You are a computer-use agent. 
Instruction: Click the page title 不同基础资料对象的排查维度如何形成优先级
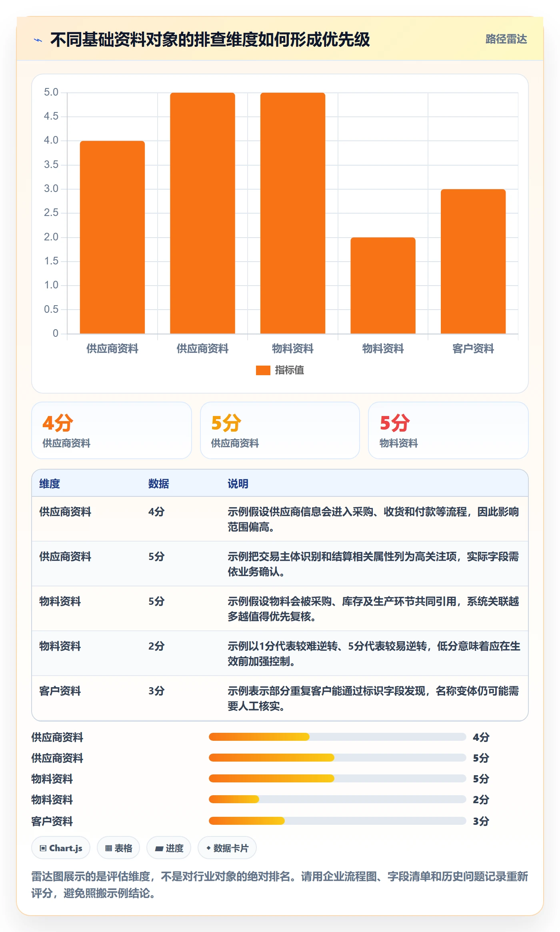tap(210, 40)
